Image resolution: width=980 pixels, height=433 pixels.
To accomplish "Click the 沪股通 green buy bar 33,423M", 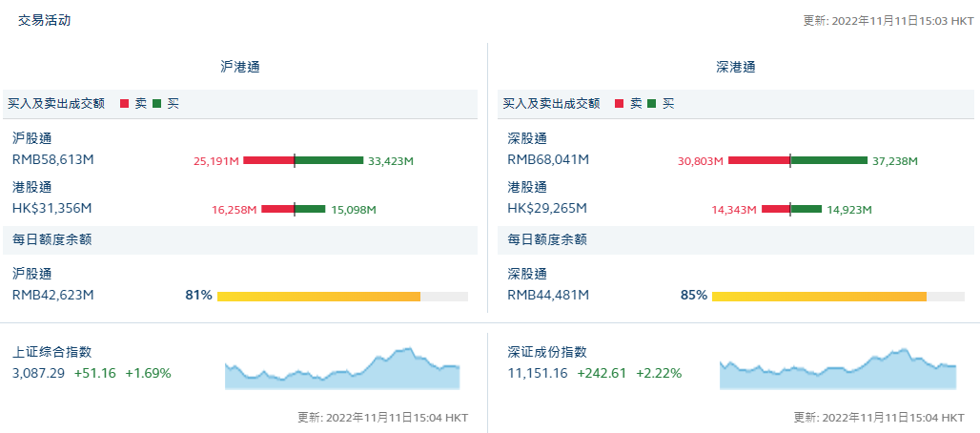I will (329, 160).
